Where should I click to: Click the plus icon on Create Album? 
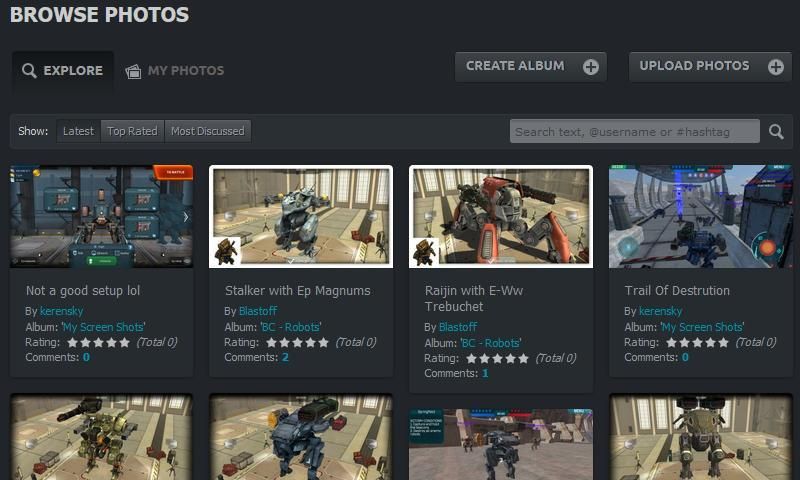[x=591, y=67]
